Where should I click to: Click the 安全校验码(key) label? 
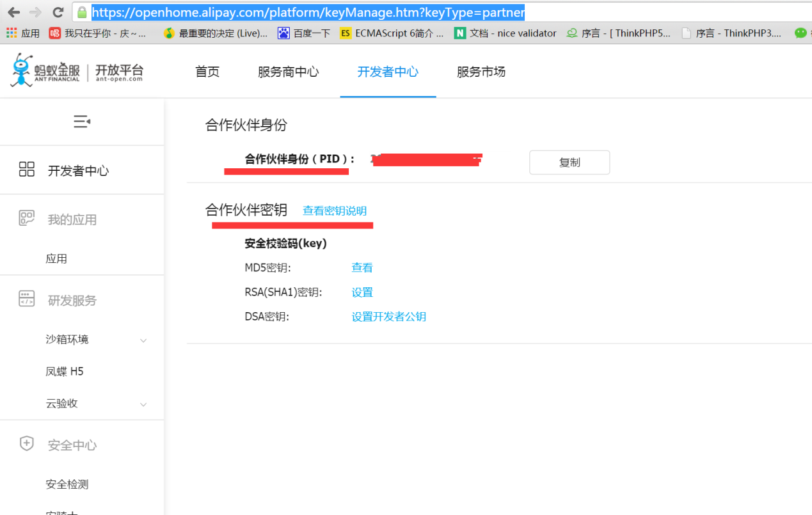pos(286,244)
